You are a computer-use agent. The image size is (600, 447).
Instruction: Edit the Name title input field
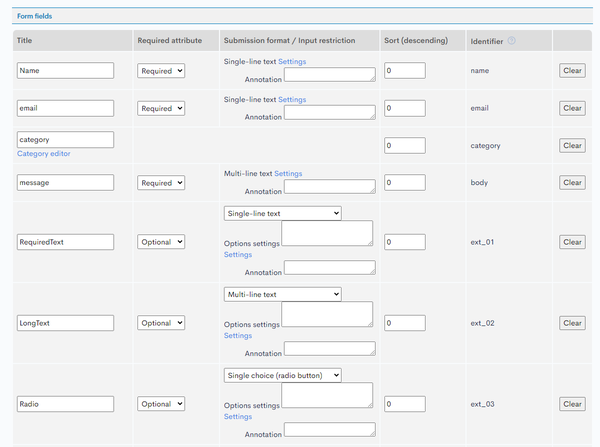(65, 70)
